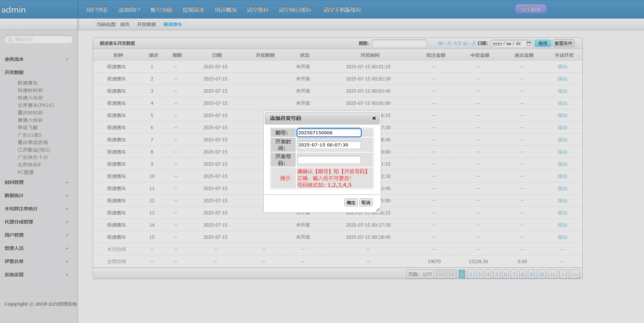
Task: Focus the empty 开奖号码 input field
Action: [x=329, y=160]
